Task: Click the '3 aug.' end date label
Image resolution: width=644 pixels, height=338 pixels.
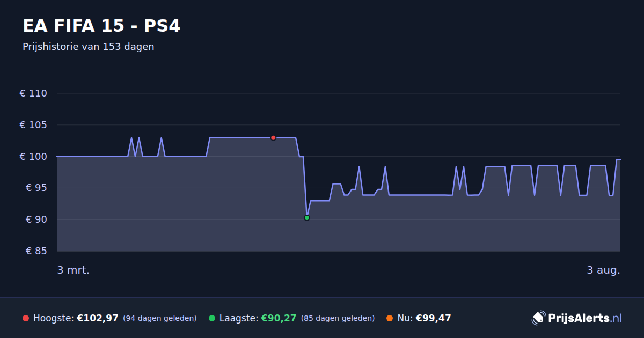Action: (603, 270)
